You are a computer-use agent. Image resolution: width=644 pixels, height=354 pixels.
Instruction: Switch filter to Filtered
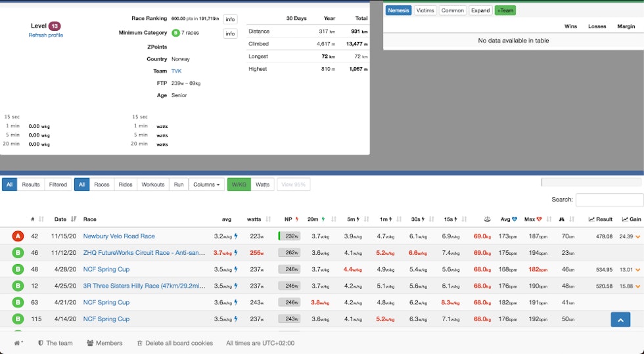[x=58, y=185]
